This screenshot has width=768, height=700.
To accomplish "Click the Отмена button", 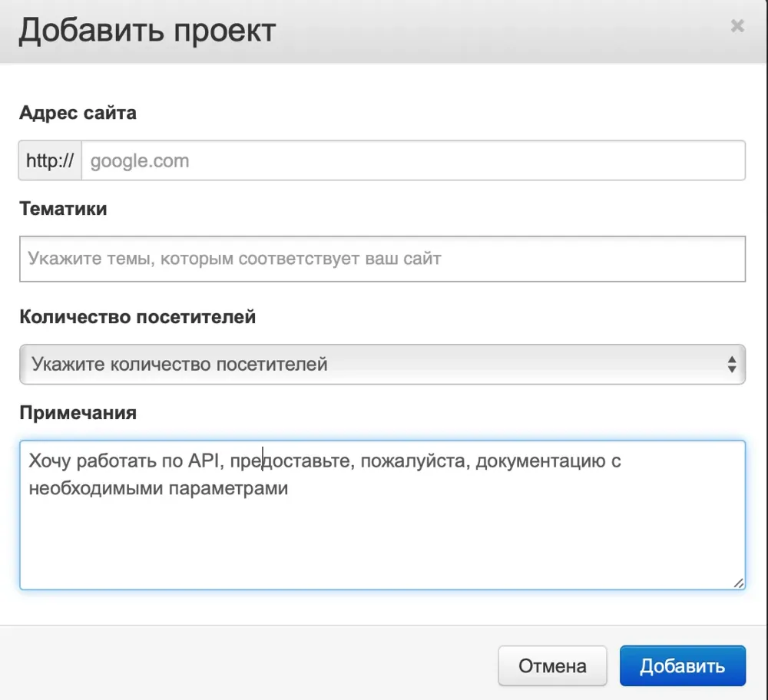I will (x=552, y=665).
